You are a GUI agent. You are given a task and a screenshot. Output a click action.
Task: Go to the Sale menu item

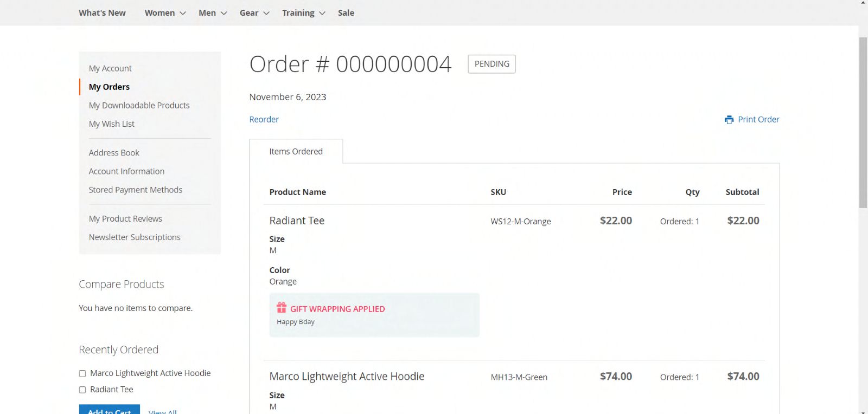pyautogui.click(x=346, y=13)
